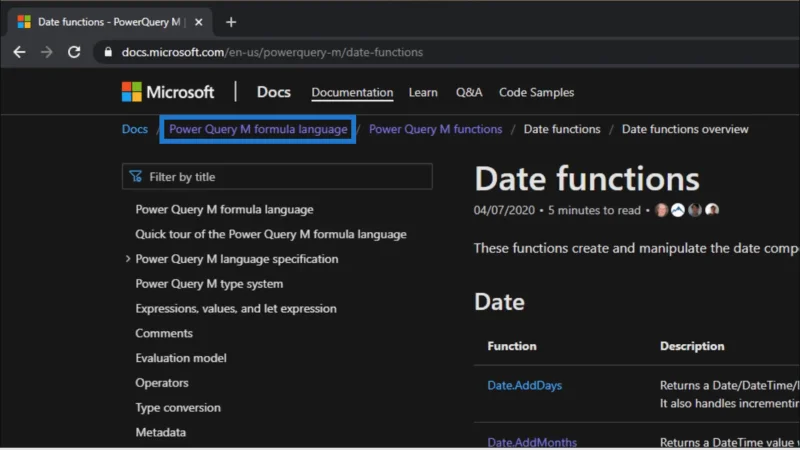Click the browser forward arrow
Image resolution: width=800 pixels, height=450 pixels.
point(46,52)
